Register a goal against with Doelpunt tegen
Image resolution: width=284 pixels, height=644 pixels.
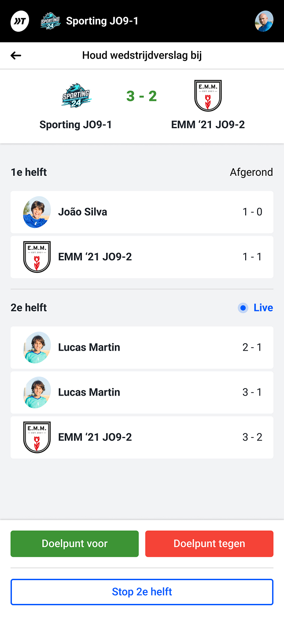click(209, 544)
